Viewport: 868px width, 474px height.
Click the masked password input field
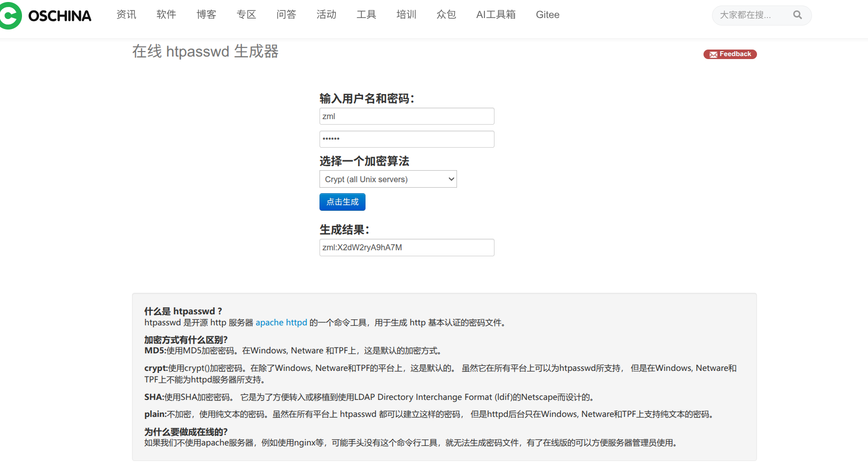pyautogui.click(x=406, y=139)
